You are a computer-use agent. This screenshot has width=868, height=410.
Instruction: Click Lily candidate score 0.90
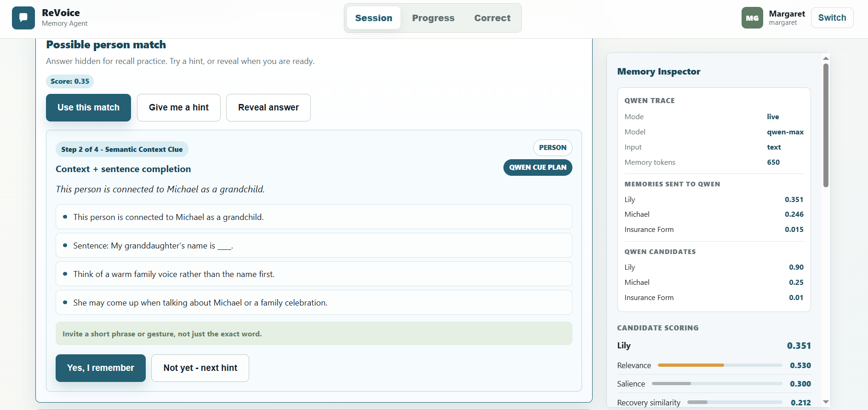[x=796, y=267]
